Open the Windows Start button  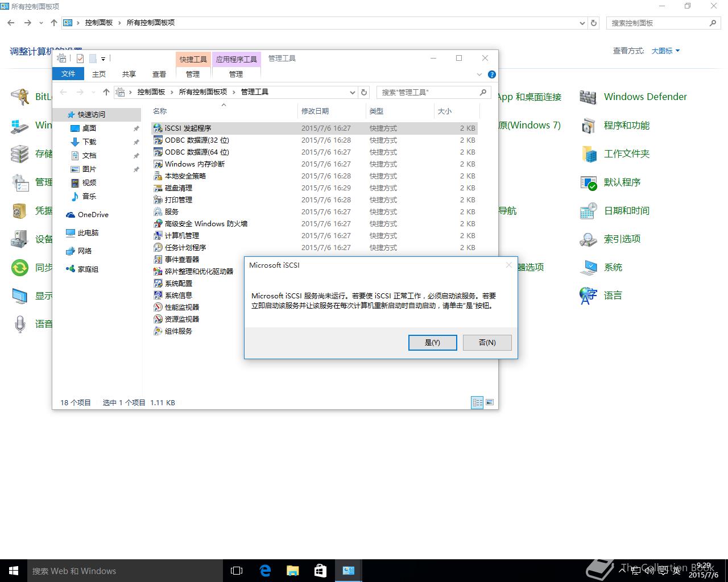[14, 571]
